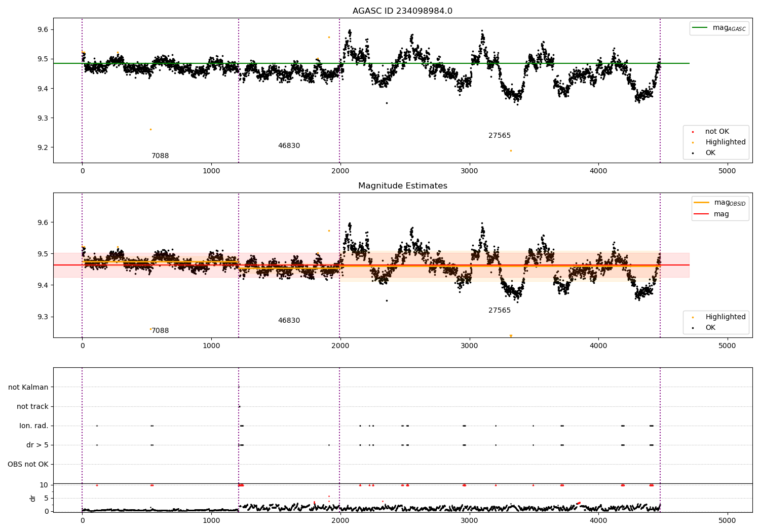Click the "46830" annotation in the top plot
Viewport: 760px width, 532px height.
[289, 146]
